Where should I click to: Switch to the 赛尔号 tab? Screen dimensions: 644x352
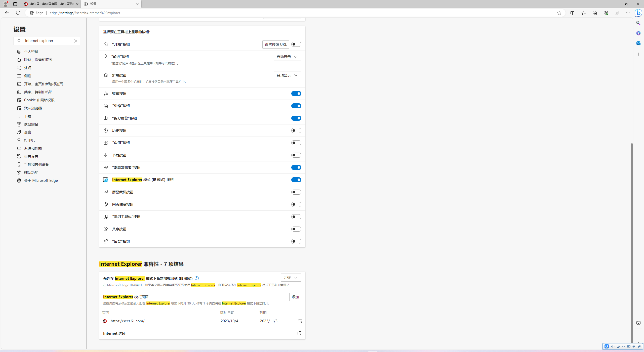(x=51, y=4)
